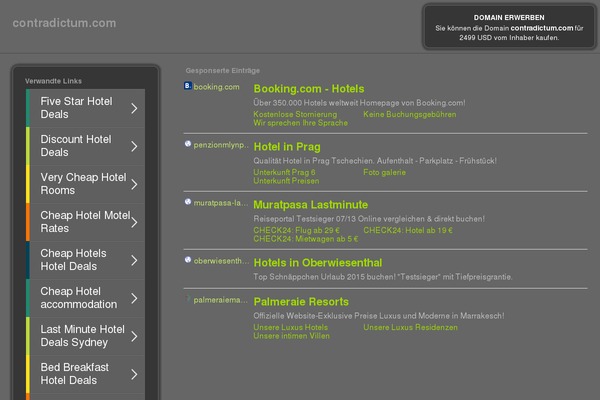Click chevron arrow of Bed Breakfast Hotel Deals
Image resolution: width=600 pixels, height=400 pixels.
(x=134, y=374)
